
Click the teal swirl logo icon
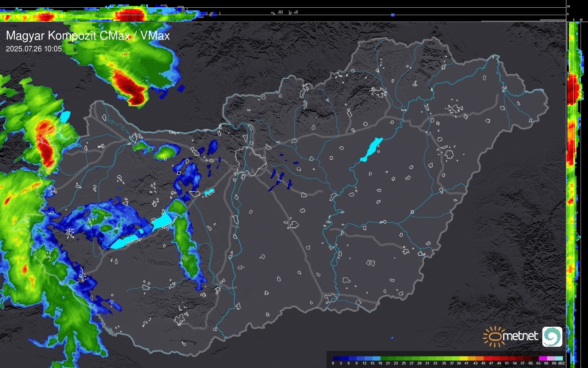tap(552, 337)
